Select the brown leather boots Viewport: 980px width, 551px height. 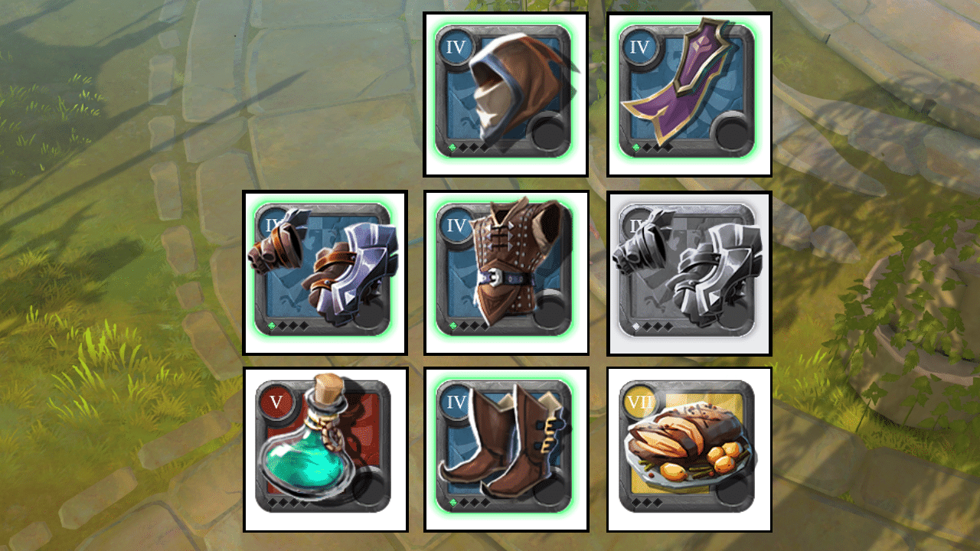(505, 449)
